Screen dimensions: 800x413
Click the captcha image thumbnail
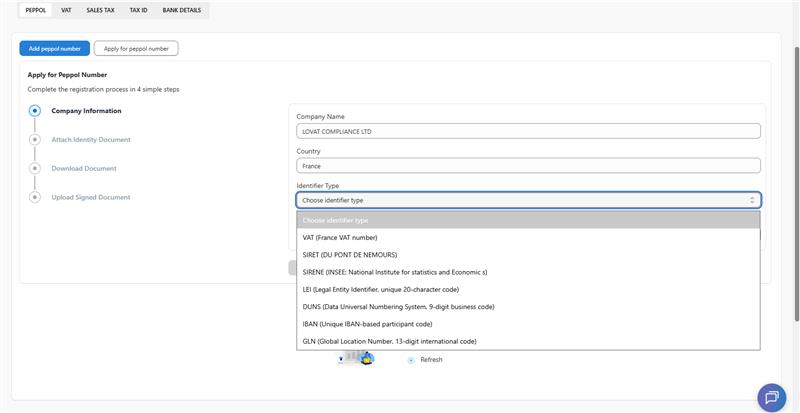click(356, 358)
